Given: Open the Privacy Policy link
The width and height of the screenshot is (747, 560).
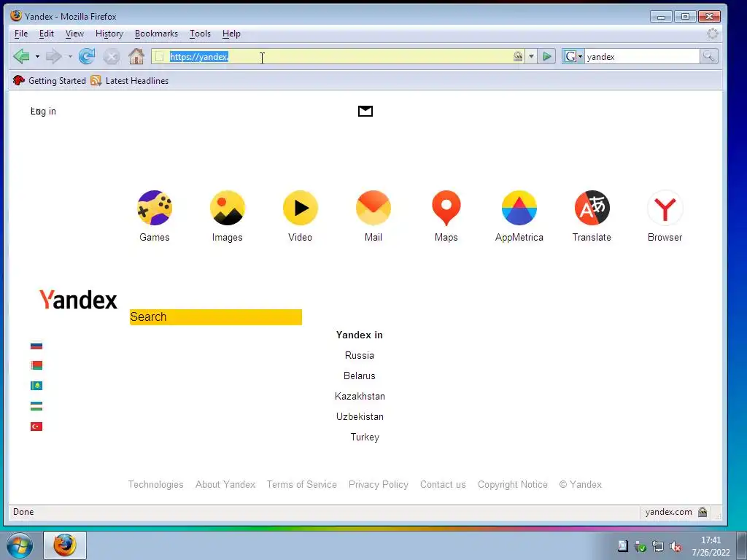Looking at the screenshot, I should click(x=379, y=484).
